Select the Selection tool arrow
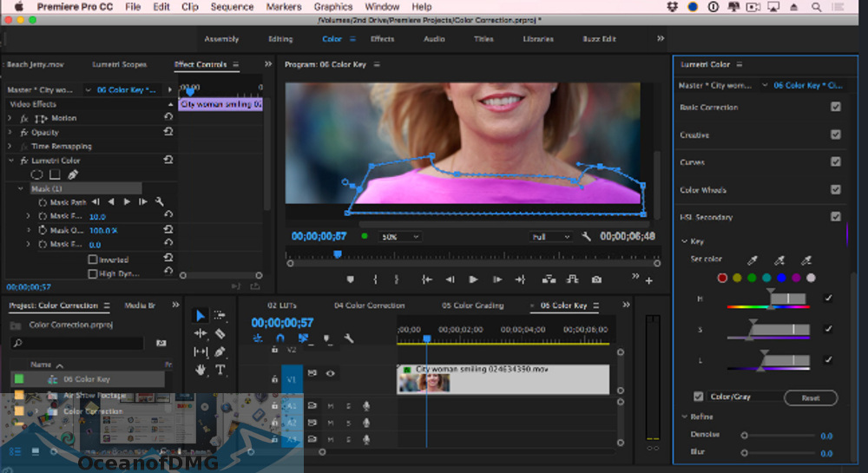The image size is (868, 473). (200, 315)
